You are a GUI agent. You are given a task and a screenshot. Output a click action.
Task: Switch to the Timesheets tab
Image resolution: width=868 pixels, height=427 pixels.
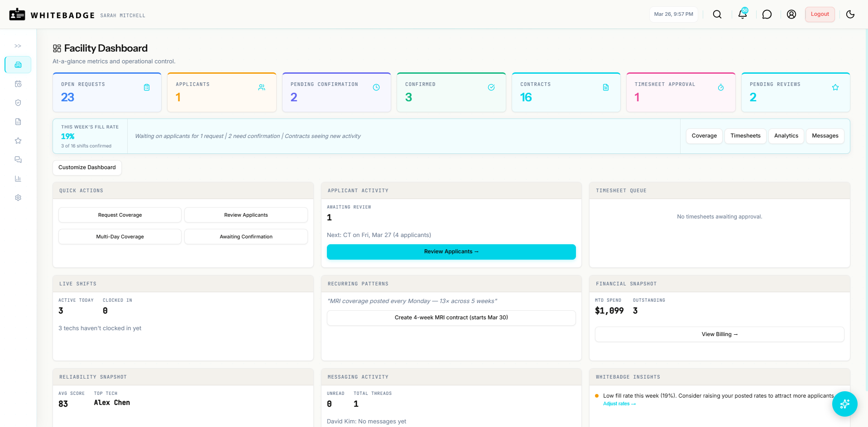(745, 136)
